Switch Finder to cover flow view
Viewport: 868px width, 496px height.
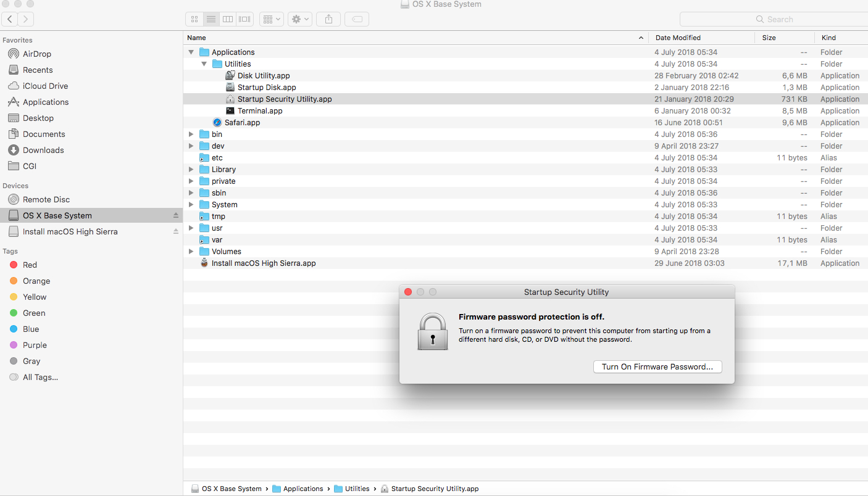(x=245, y=19)
